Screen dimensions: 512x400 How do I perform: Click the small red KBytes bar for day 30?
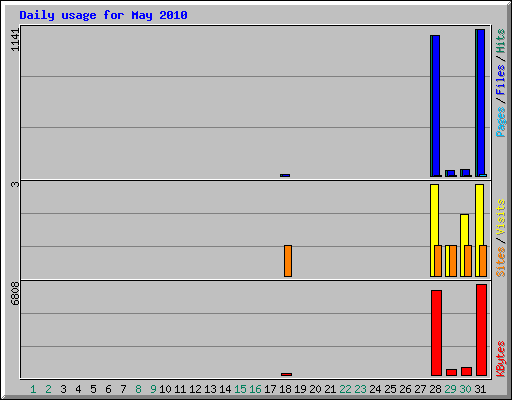(x=466, y=372)
